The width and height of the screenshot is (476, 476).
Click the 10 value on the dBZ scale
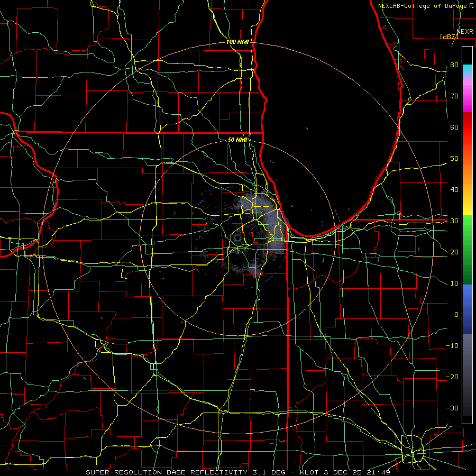454,283
